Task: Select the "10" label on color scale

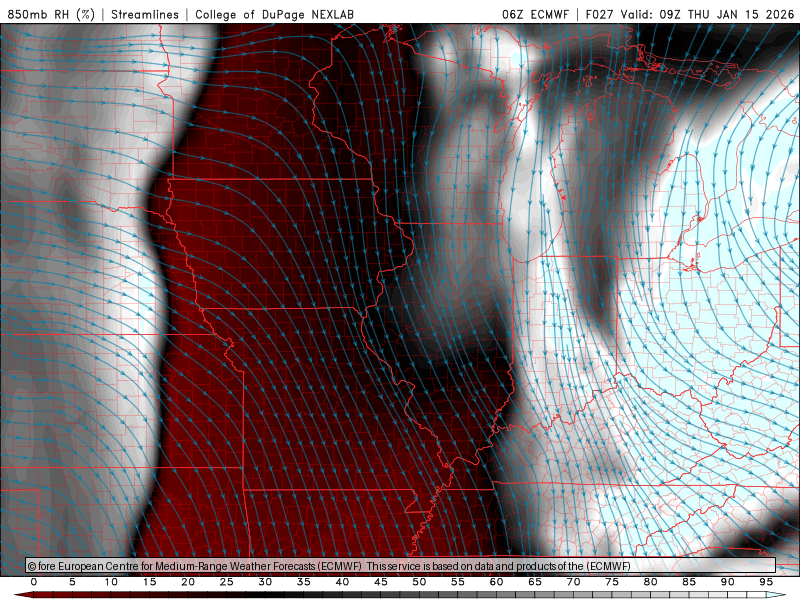Action: click(x=111, y=582)
